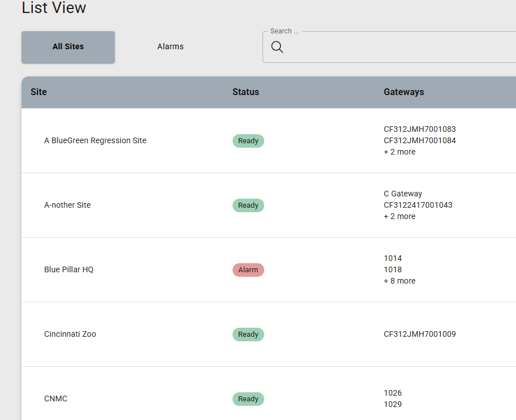
Task: Open the Alarms tab
Action: coord(170,47)
